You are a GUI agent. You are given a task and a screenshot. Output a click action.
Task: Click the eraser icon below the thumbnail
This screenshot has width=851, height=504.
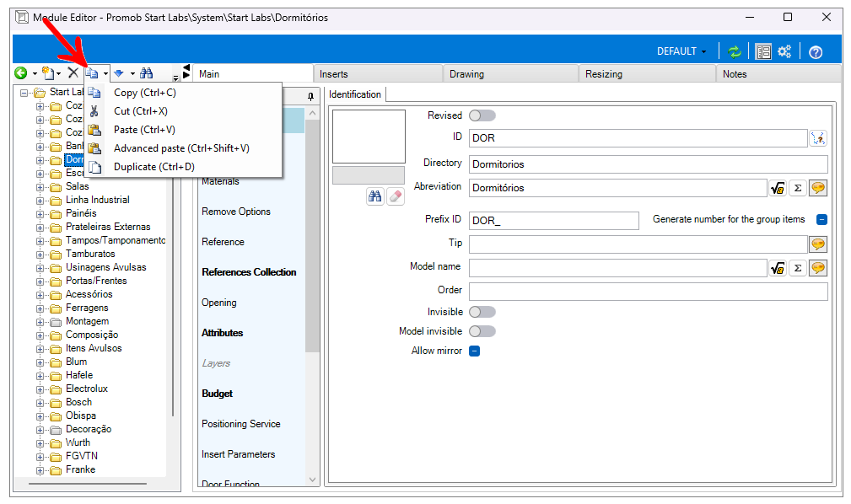pyautogui.click(x=396, y=196)
